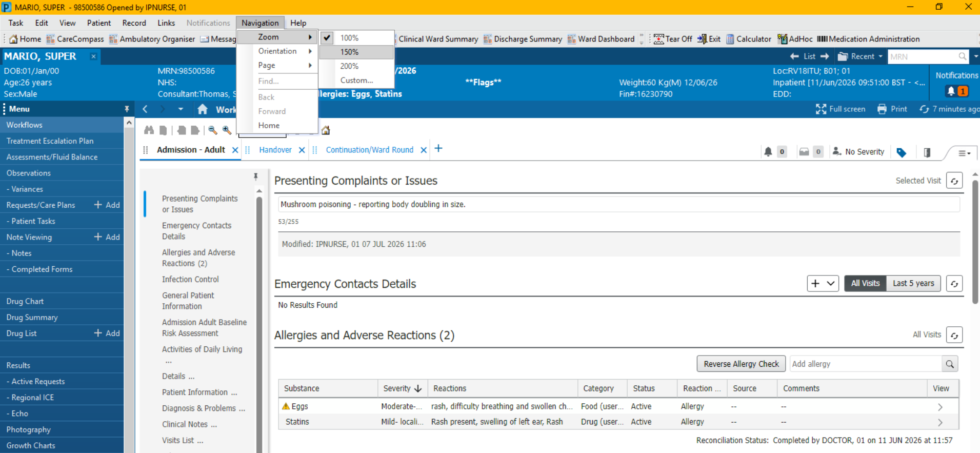
Task: Choose Custom... zoom option
Action: point(356,81)
